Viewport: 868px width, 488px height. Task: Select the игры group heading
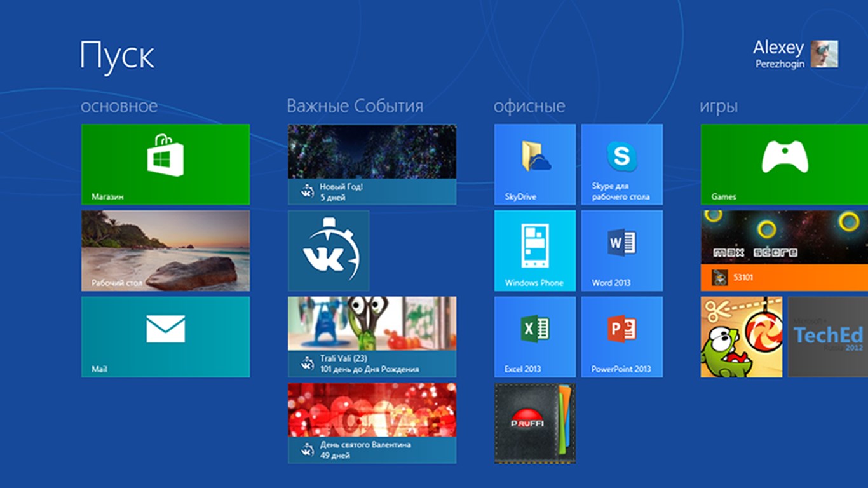[x=719, y=107]
